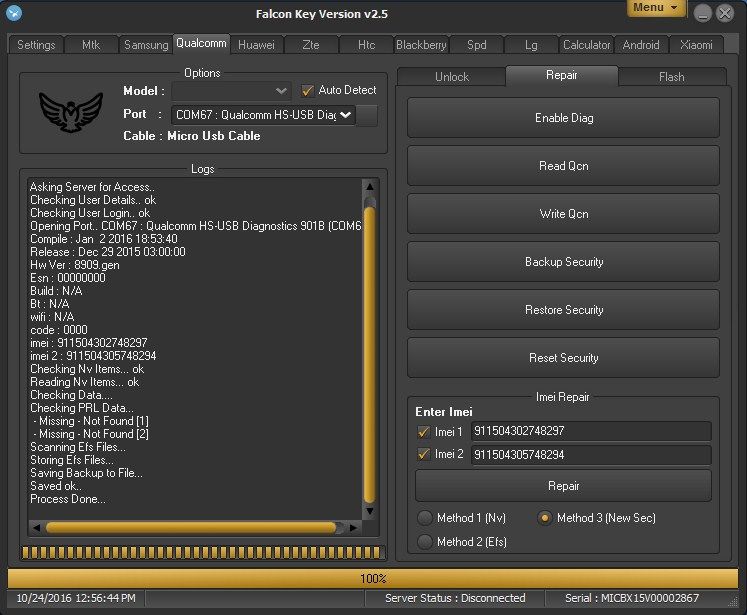
Task: Go to the Htc tab
Action: click(366, 45)
